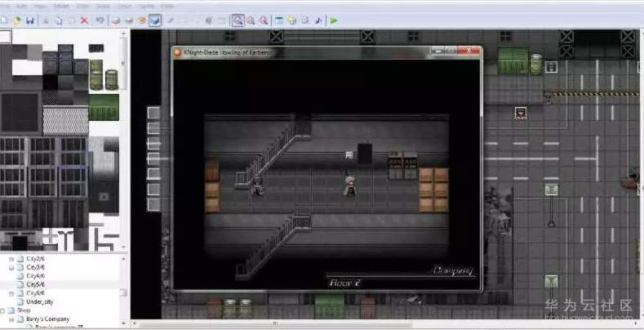Select the City2/6 map

tap(35, 259)
